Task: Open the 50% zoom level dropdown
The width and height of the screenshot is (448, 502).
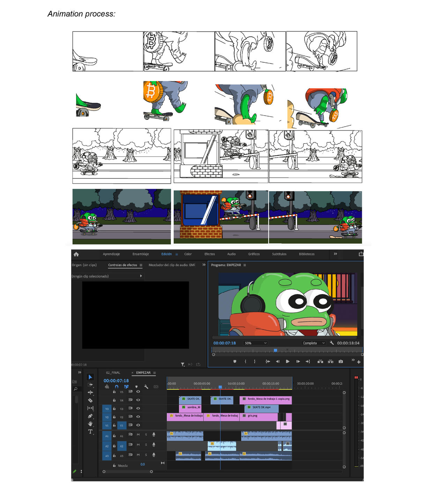Action: coord(256,343)
